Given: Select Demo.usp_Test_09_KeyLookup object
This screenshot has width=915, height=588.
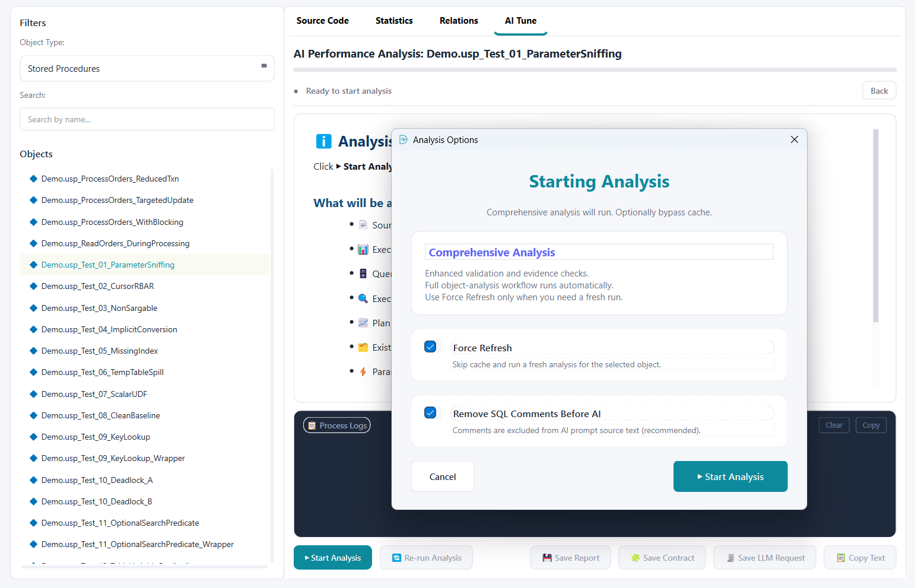Looking at the screenshot, I should 144,437.
